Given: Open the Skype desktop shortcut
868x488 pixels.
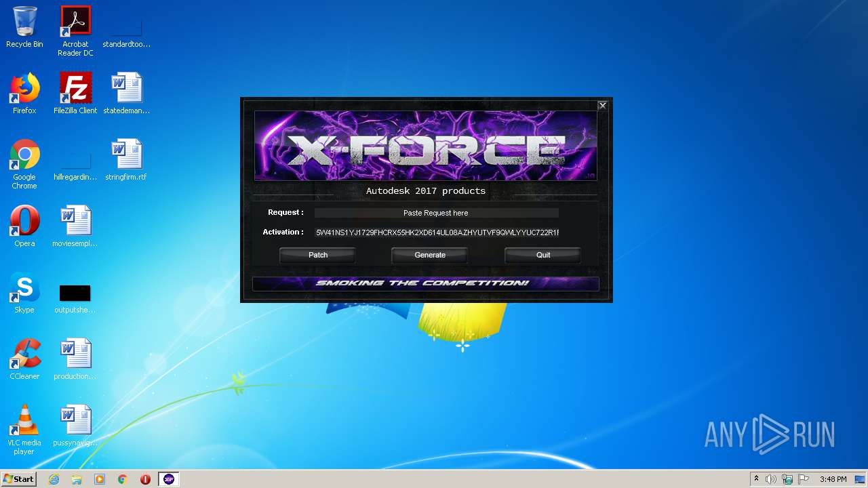Looking at the screenshot, I should point(24,293).
